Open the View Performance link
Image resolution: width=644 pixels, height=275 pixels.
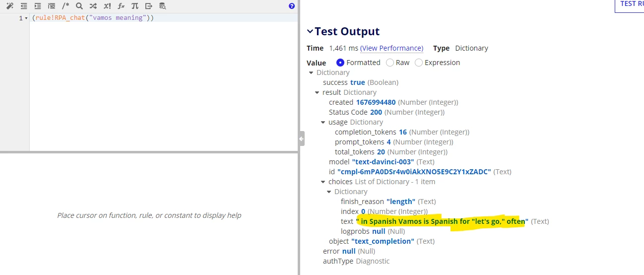(391, 48)
